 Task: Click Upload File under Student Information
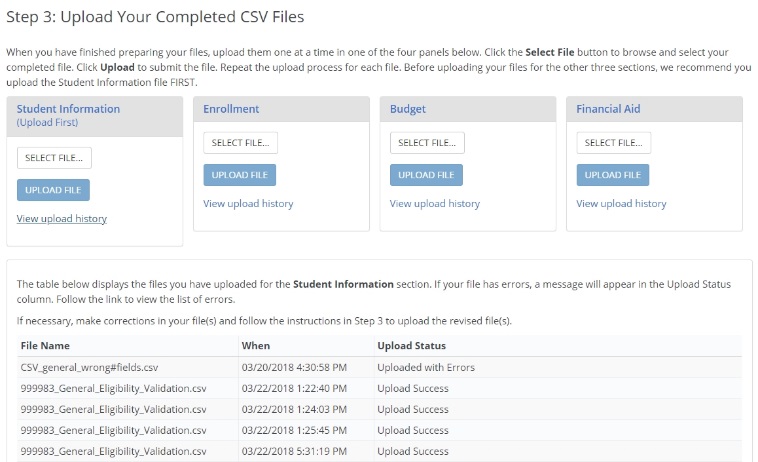coord(53,190)
